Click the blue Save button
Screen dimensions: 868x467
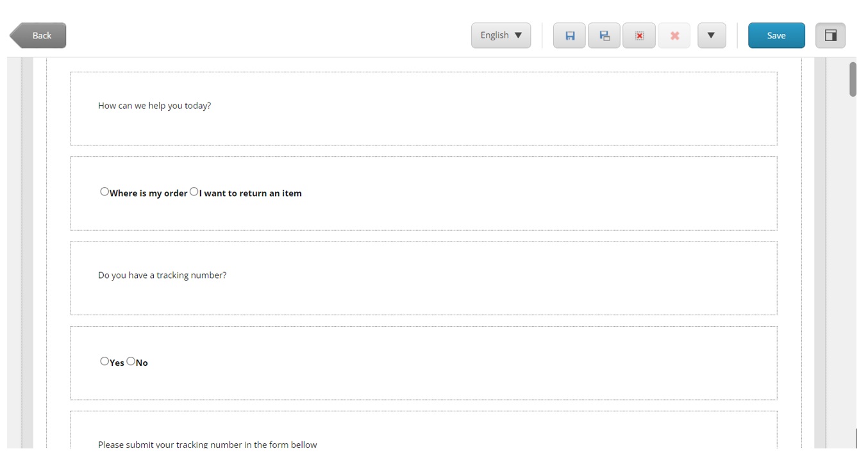coord(776,35)
